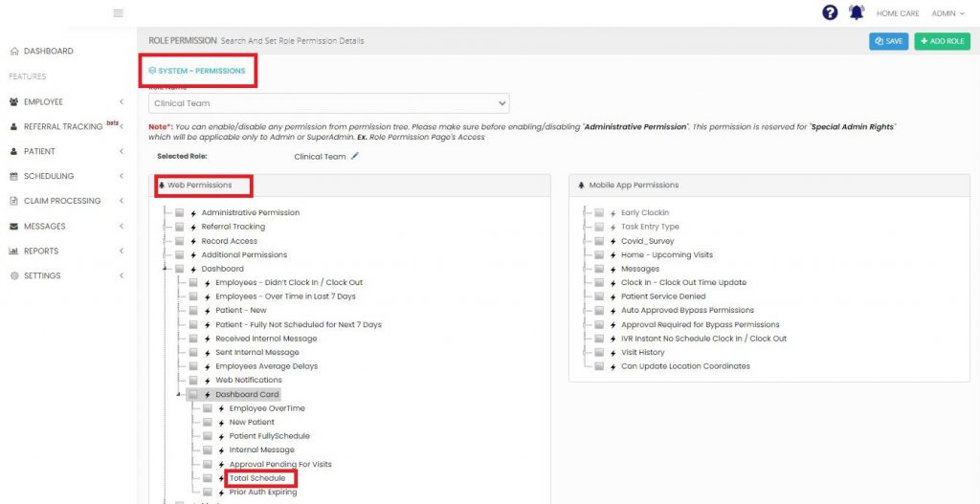Click the lightning icon beside Employee OverTime
This screenshot has width=980, height=504.
tap(222, 408)
